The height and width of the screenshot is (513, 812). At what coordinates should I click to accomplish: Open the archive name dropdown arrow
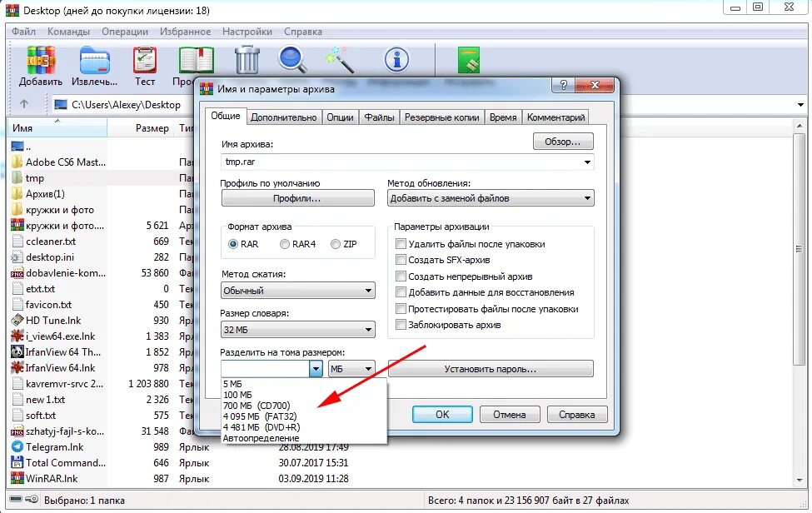coord(587,162)
